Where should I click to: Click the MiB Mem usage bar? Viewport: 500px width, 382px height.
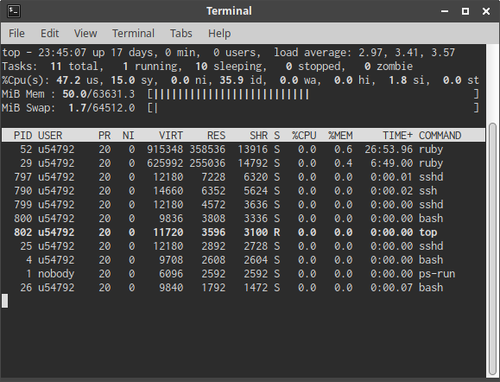point(313,94)
